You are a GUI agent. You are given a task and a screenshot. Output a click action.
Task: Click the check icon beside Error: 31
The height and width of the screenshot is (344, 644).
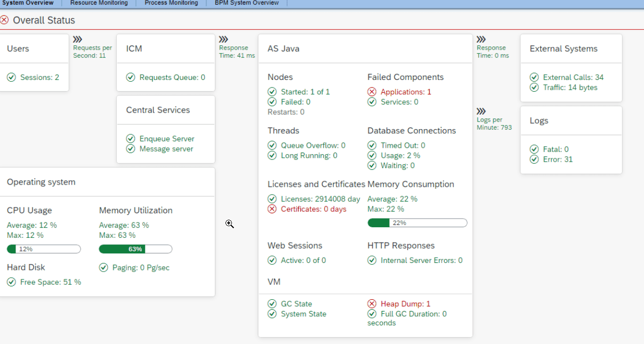534,159
